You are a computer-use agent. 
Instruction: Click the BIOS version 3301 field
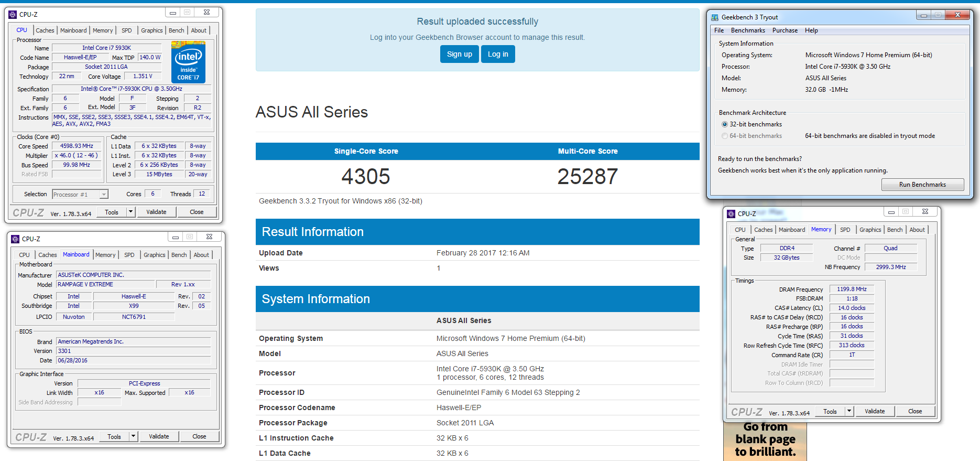pos(134,351)
